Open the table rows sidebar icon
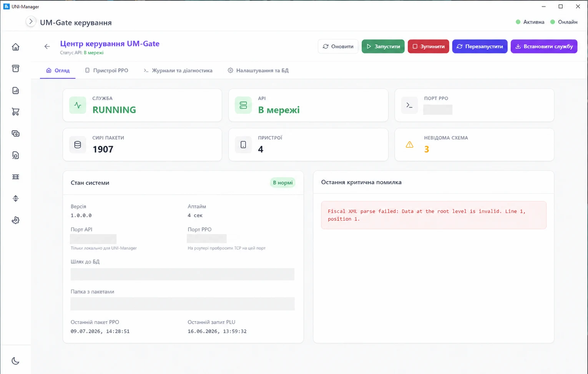 [15, 177]
